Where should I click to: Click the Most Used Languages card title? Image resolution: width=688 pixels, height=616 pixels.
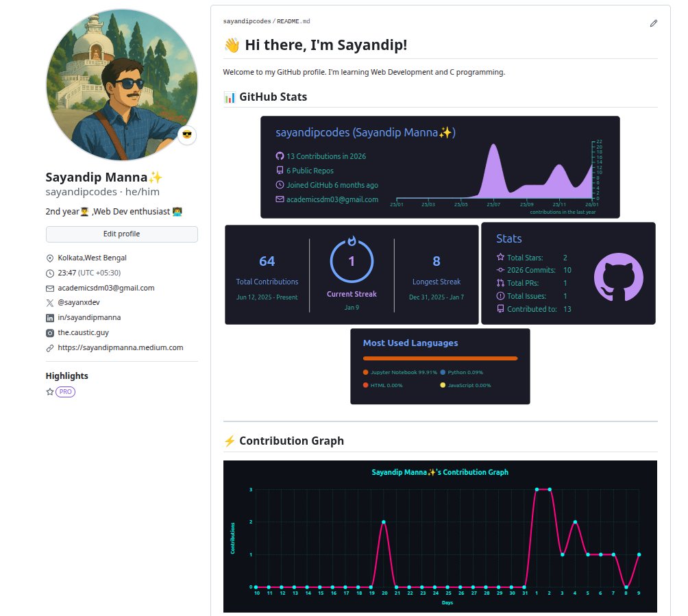(x=410, y=343)
